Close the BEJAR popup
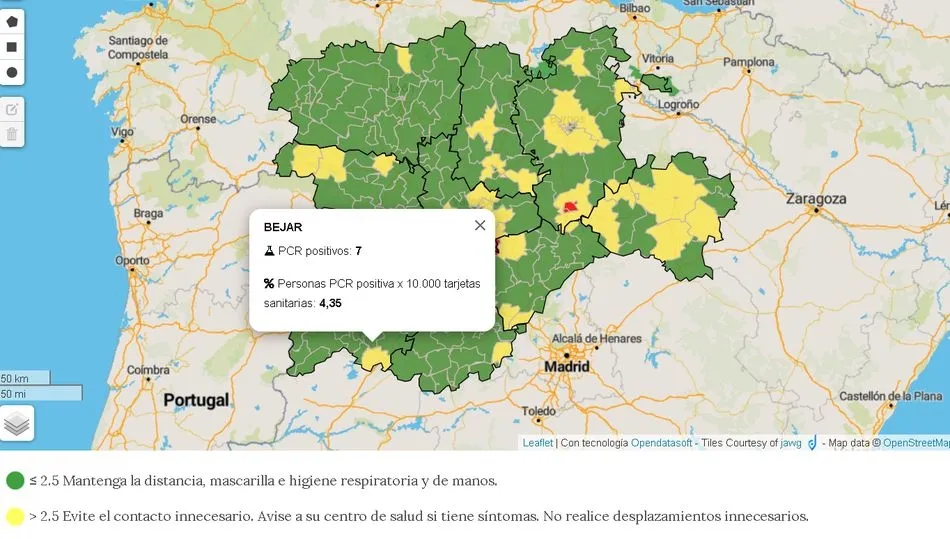 click(x=480, y=226)
